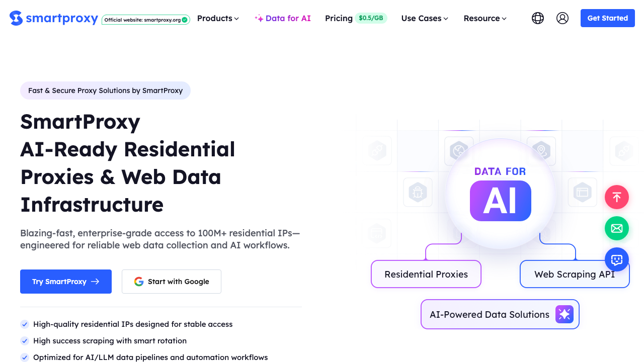Click the Google logo icon
Screen dimensions: 644x362
[139, 282]
